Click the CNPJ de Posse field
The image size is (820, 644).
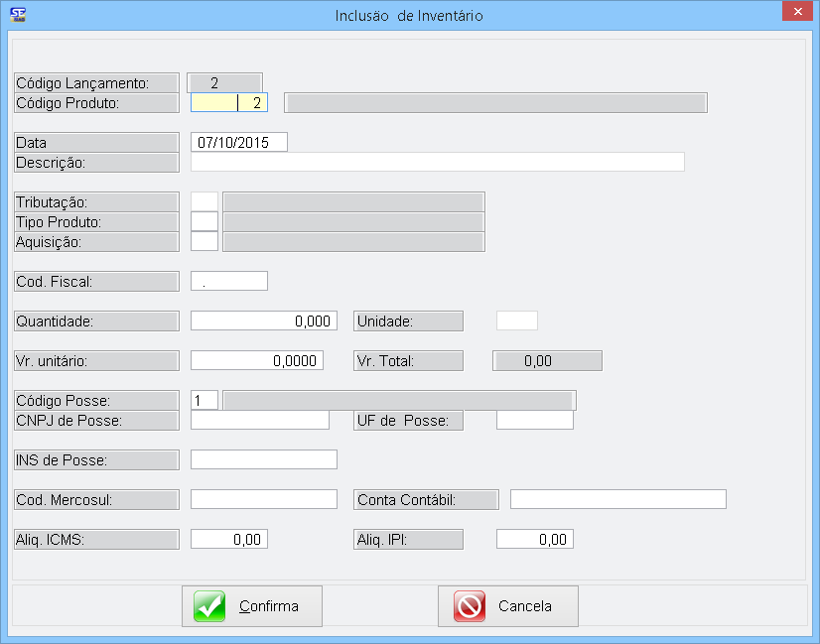click(x=259, y=420)
